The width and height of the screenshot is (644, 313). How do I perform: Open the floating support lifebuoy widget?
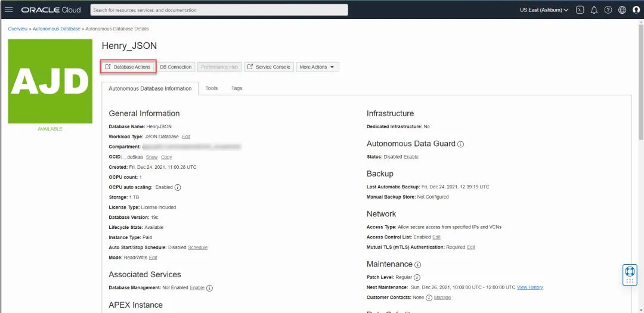630,275
